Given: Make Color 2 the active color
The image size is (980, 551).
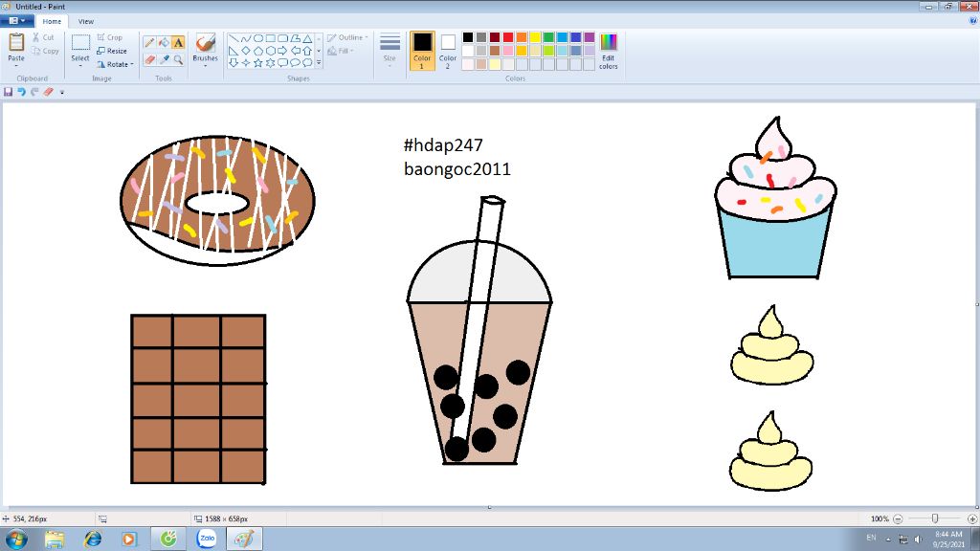Looking at the screenshot, I should click(x=448, y=50).
